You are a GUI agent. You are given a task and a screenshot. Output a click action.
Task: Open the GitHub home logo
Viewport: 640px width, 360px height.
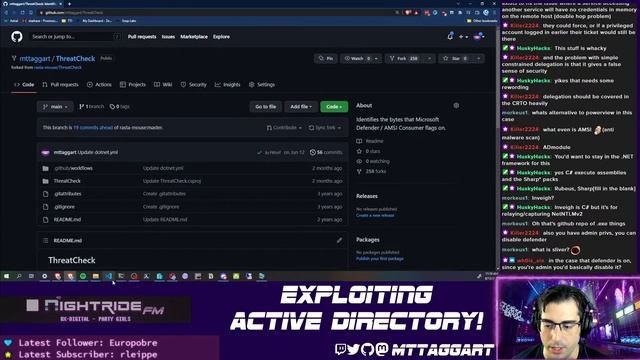click(x=17, y=37)
